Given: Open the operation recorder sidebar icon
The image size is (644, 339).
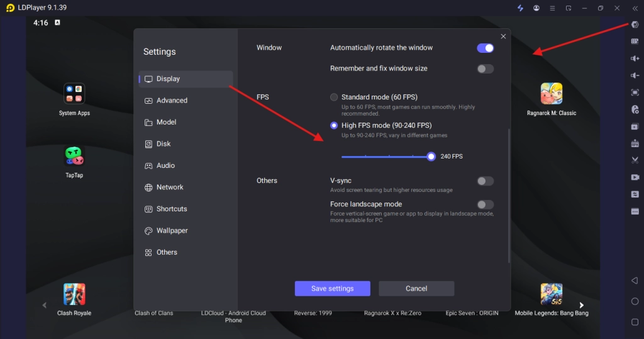Looking at the screenshot, I should click(x=635, y=109).
